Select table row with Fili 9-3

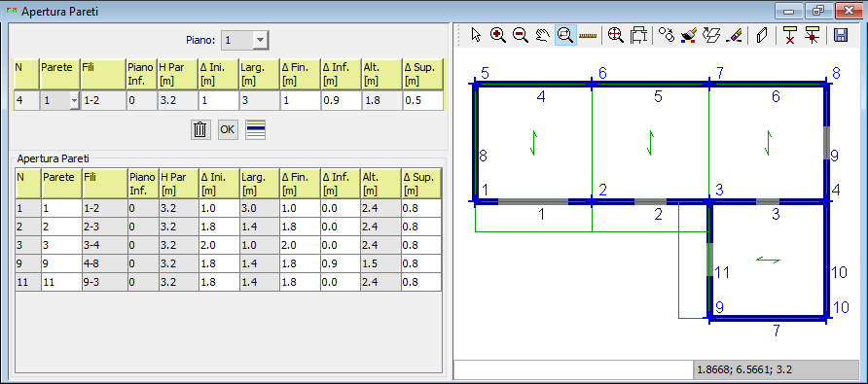(x=228, y=282)
